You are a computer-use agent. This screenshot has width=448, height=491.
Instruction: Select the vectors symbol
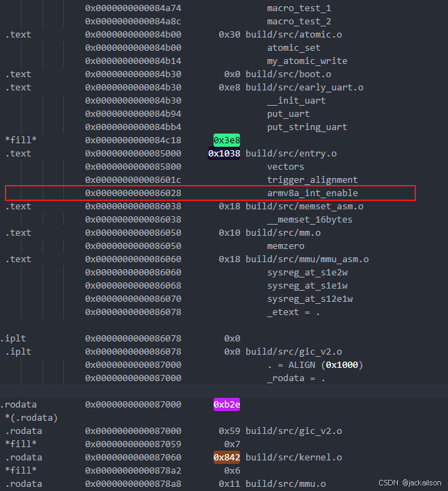point(285,167)
